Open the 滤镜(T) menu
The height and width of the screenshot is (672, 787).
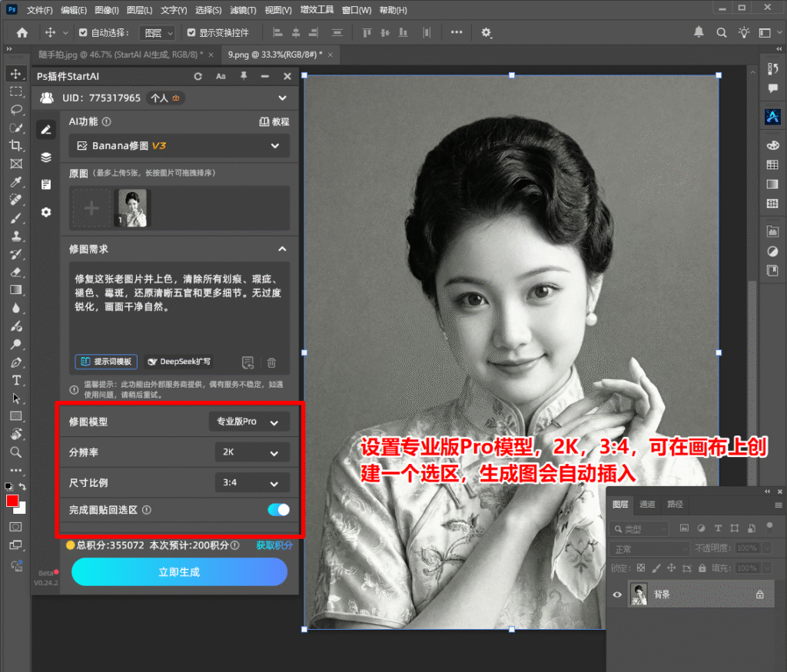click(x=243, y=10)
